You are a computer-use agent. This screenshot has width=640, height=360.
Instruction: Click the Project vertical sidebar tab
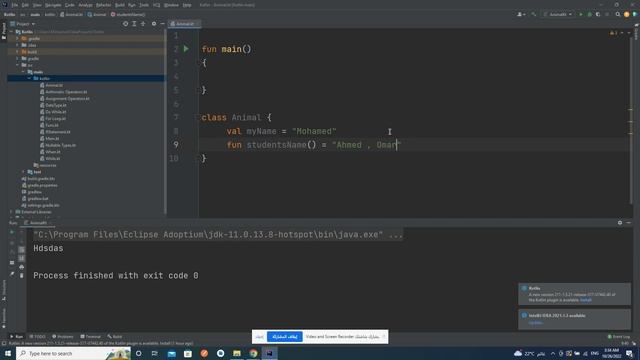(4, 31)
